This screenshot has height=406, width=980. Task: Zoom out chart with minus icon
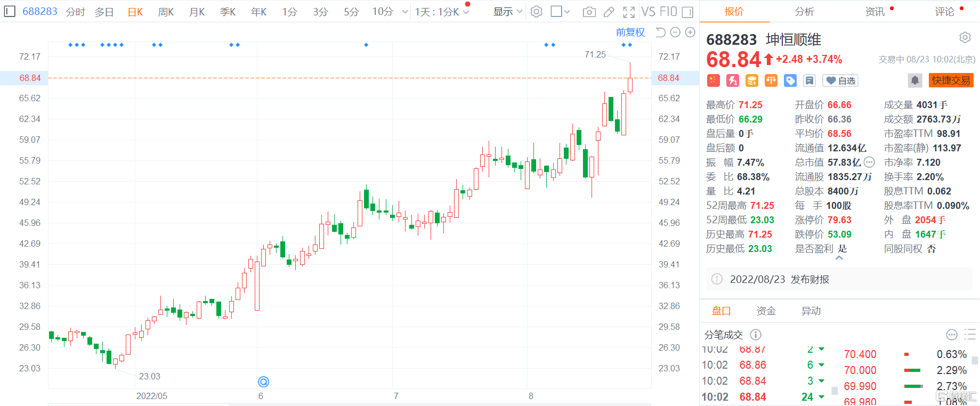pyautogui.click(x=675, y=33)
